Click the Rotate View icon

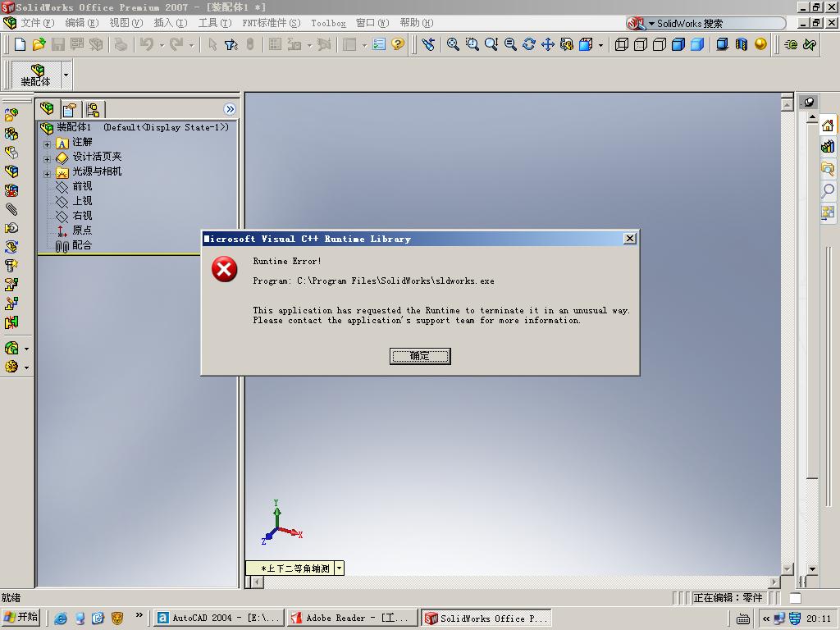(x=529, y=44)
